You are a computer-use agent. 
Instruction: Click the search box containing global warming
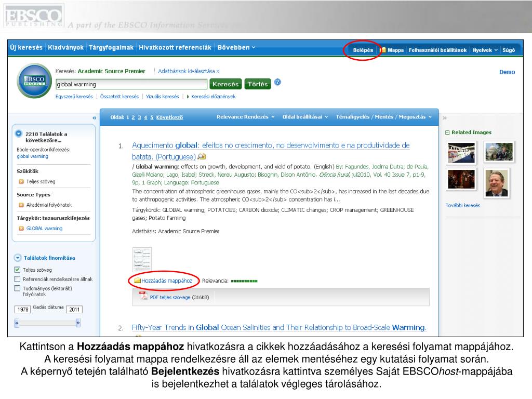[x=131, y=84]
